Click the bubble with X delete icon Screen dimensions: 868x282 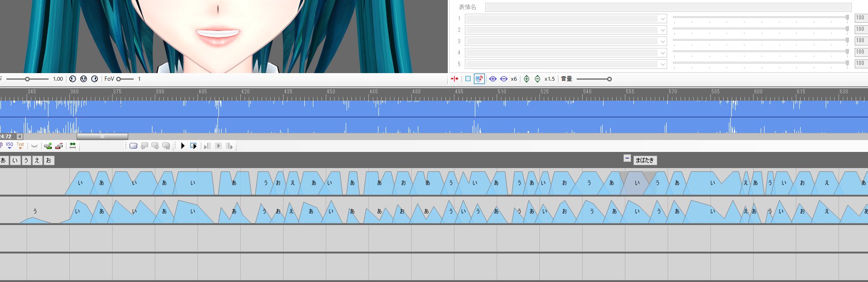166,146
